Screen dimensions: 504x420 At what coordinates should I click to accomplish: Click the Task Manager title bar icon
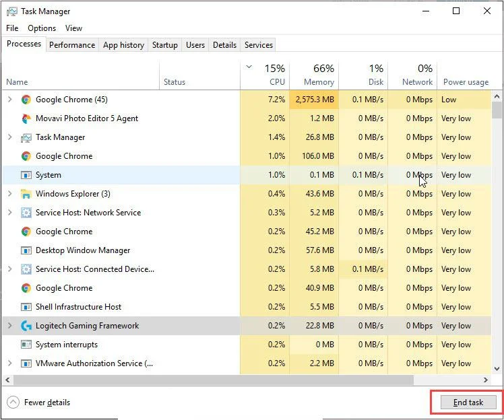tap(12, 11)
